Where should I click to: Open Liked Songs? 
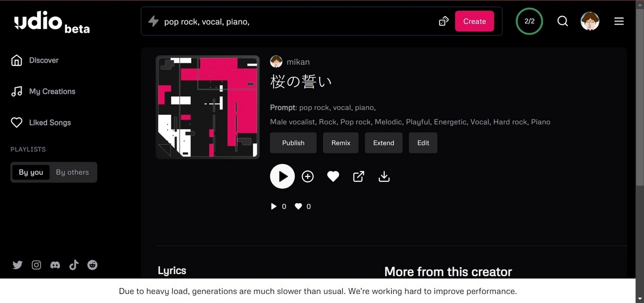tap(50, 122)
